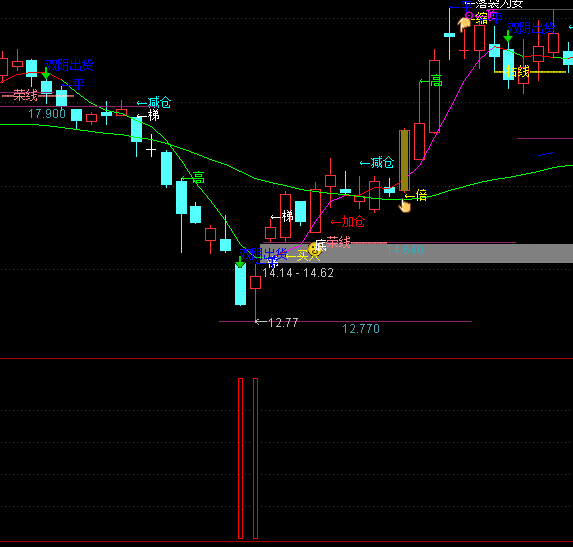Click the hand pointer icon beside 倍
This screenshot has height=547, width=573.
(405, 205)
